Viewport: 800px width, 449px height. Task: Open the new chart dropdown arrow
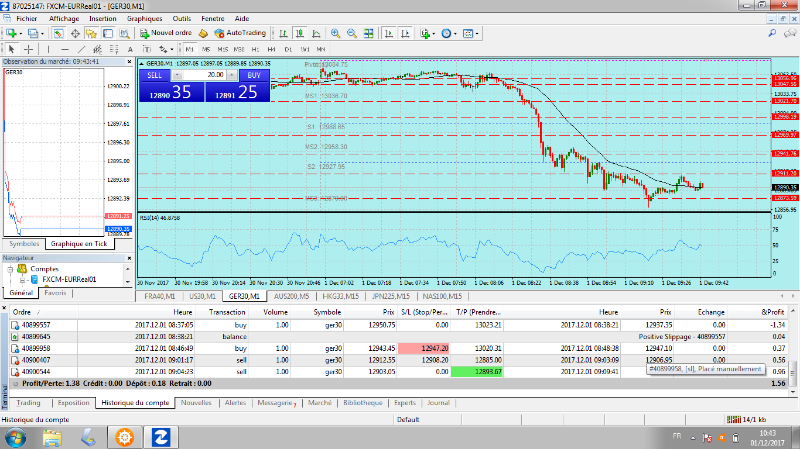pyautogui.click(x=23, y=33)
